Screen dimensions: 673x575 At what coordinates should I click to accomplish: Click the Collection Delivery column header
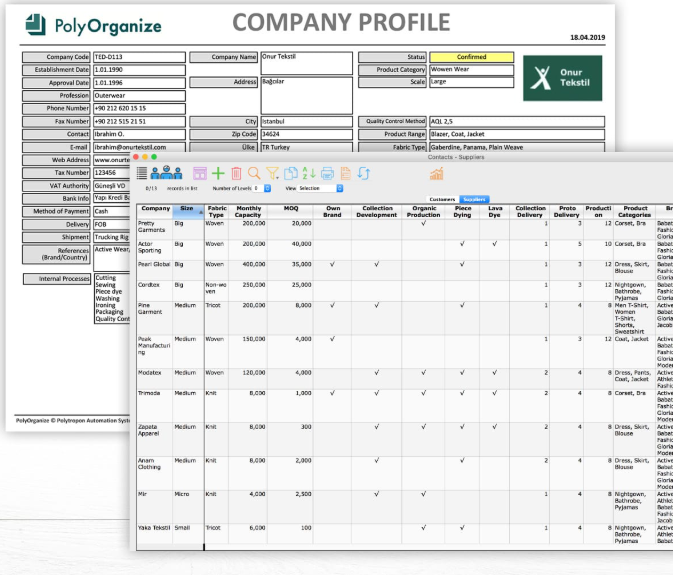[x=530, y=212]
